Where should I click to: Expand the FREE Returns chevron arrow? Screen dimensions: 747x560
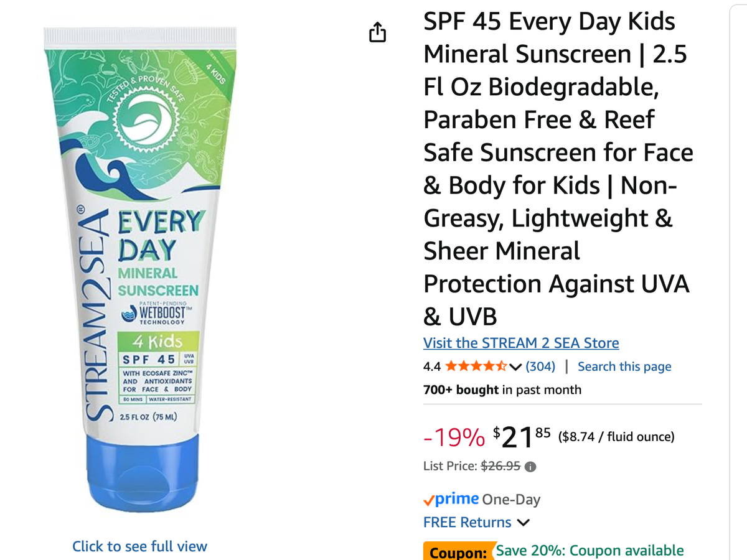(x=524, y=523)
